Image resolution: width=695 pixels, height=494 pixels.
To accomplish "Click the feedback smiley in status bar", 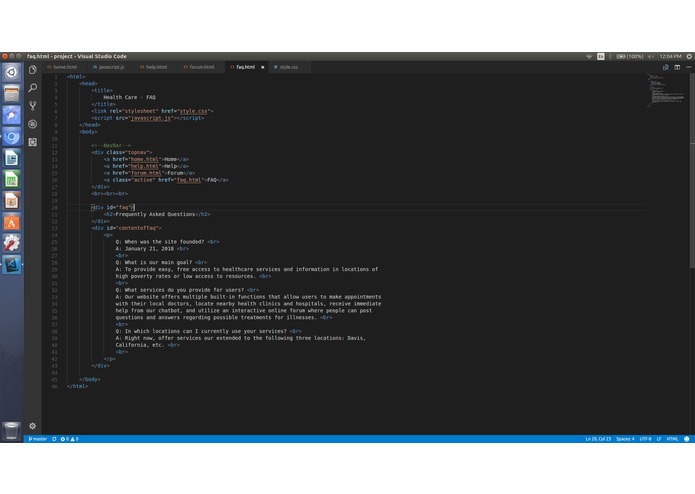I will 687,439.
